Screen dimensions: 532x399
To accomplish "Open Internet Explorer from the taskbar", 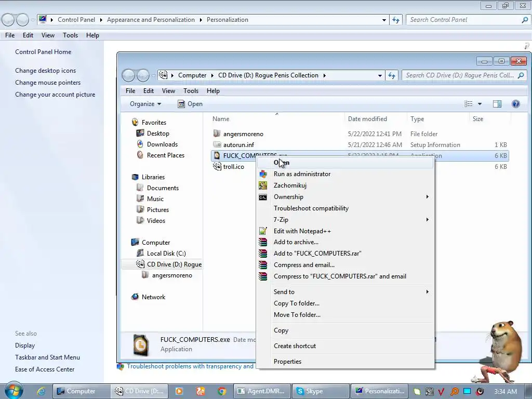I will pos(41,391).
